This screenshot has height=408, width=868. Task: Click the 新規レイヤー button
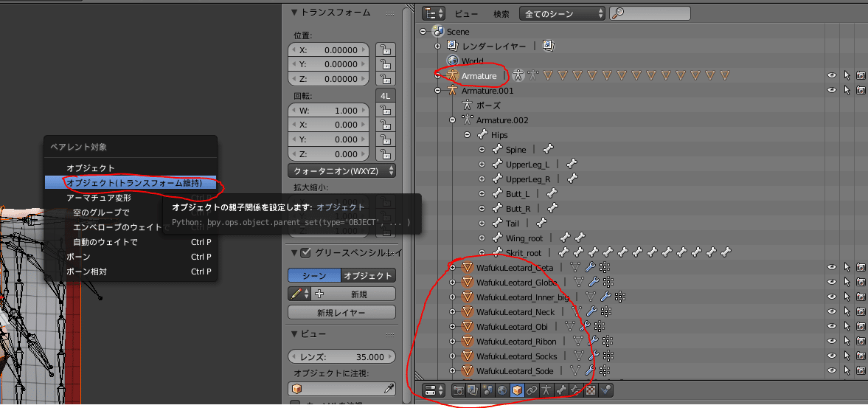[x=341, y=313]
